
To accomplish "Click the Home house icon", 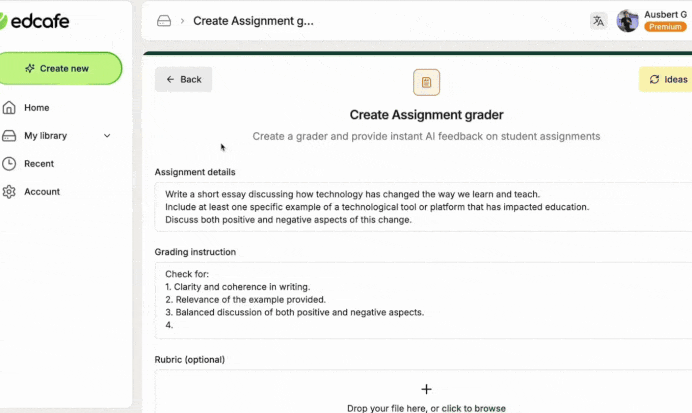I will coord(9,108).
